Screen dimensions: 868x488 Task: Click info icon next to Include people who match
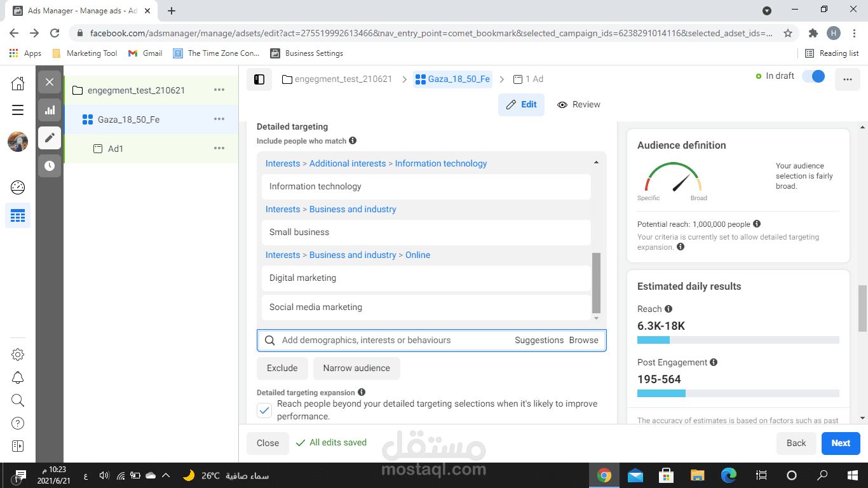353,140
